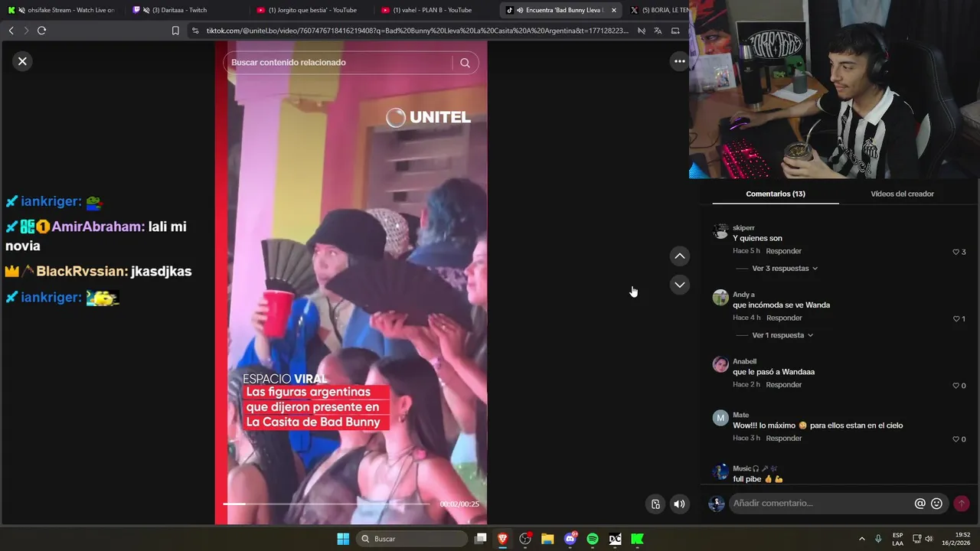
Task: Reload the page with the refresh icon
Action: [x=42, y=31]
